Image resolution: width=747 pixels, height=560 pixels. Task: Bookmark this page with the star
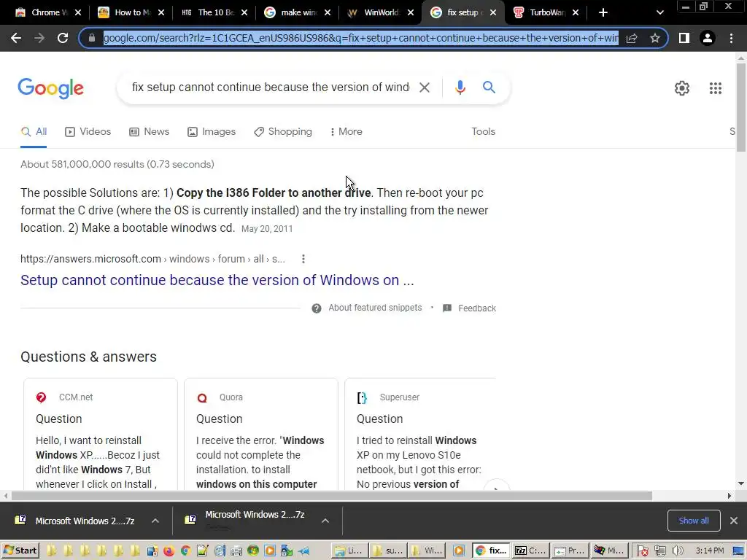655,38
